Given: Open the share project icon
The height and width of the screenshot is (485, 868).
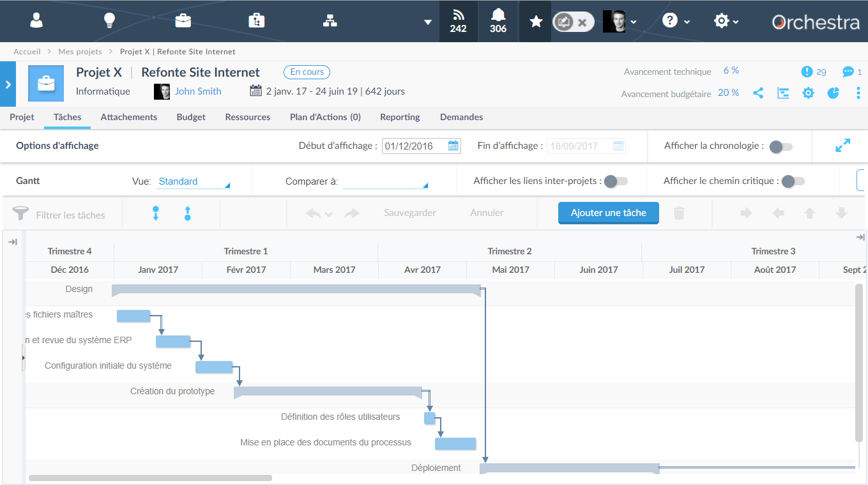Looking at the screenshot, I should pyautogui.click(x=758, y=93).
